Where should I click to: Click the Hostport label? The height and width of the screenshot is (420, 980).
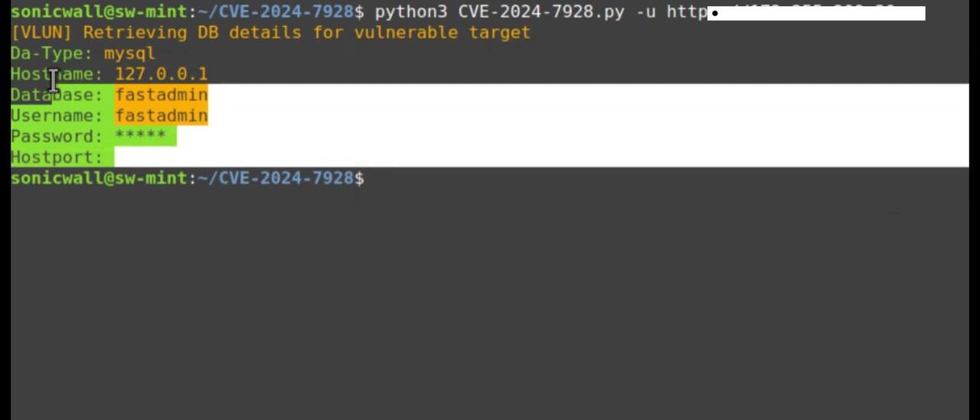(x=56, y=157)
